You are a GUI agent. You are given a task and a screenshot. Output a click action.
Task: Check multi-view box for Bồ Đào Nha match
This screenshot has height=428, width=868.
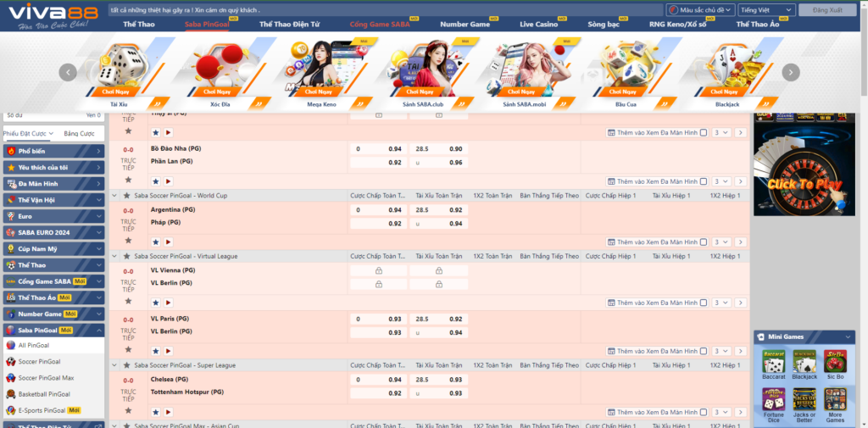click(x=703, y=181)
